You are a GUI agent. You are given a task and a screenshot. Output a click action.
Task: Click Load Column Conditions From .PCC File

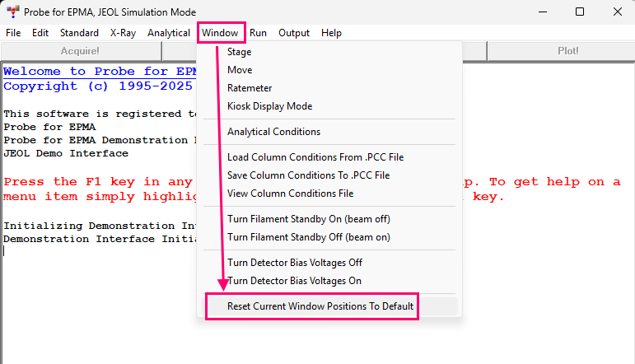click(315, 157)
